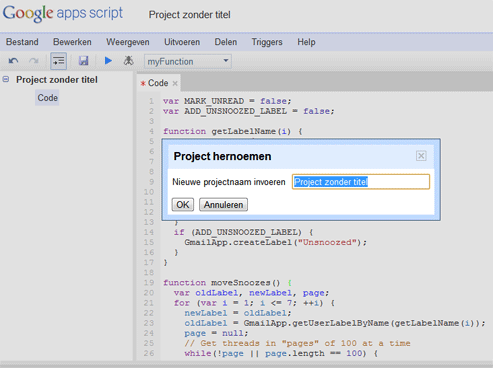Open the Weergeven menu

[128, 42]
